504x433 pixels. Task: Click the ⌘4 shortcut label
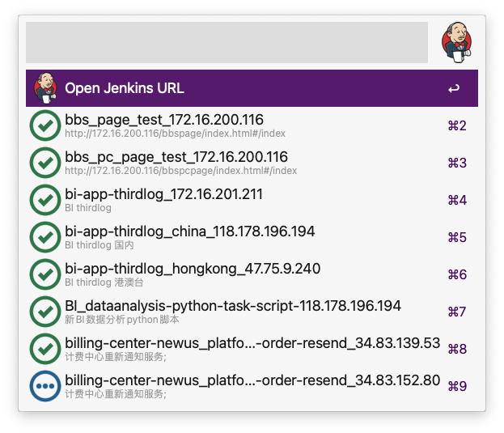(x=457, y=200)
